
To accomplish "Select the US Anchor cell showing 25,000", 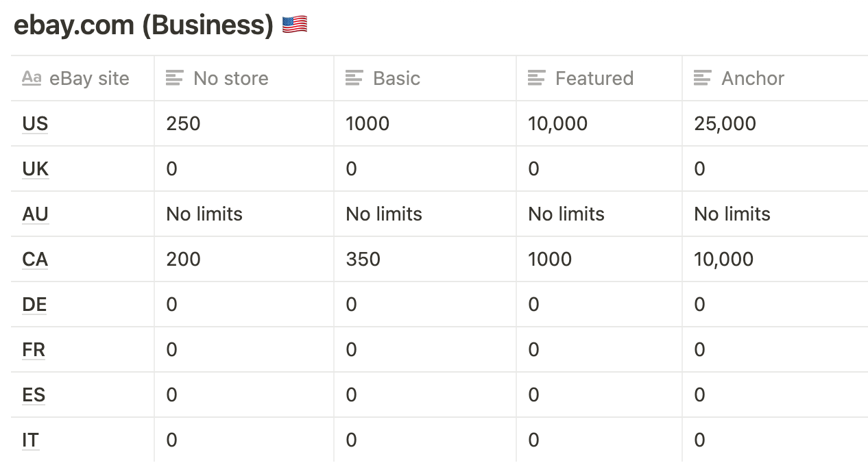I will point(775,123).
